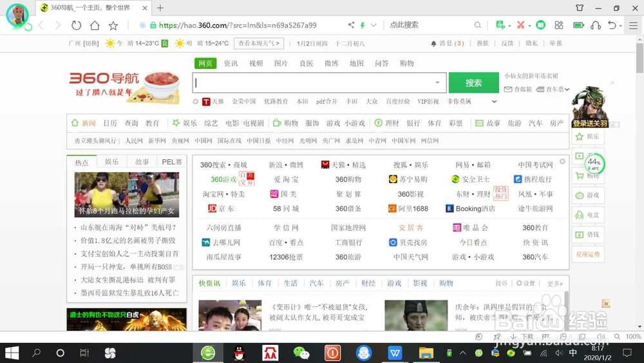Open the sidebar 娱乐 star icon
This screenshot has height=363, width=644.
coord(580,137)
